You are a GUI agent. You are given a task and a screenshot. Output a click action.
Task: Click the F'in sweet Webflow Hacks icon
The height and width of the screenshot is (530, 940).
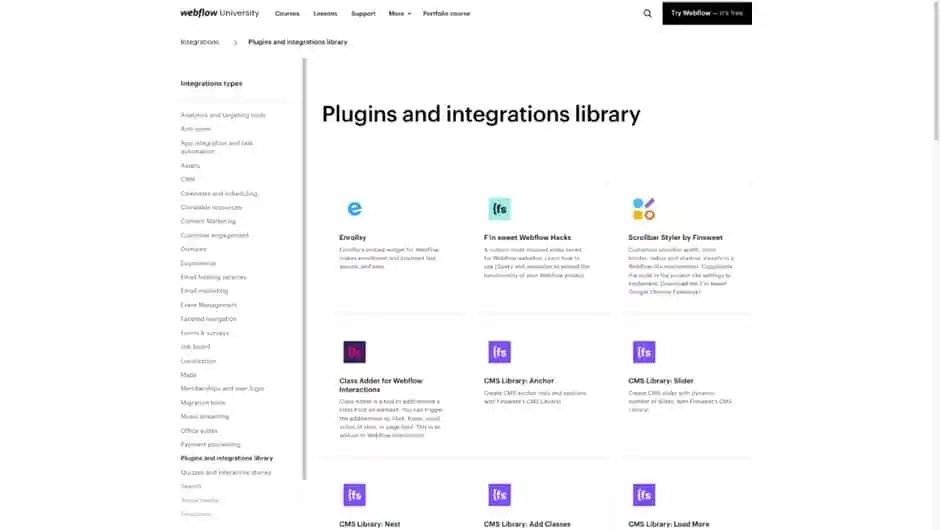(x=499, y=209)
